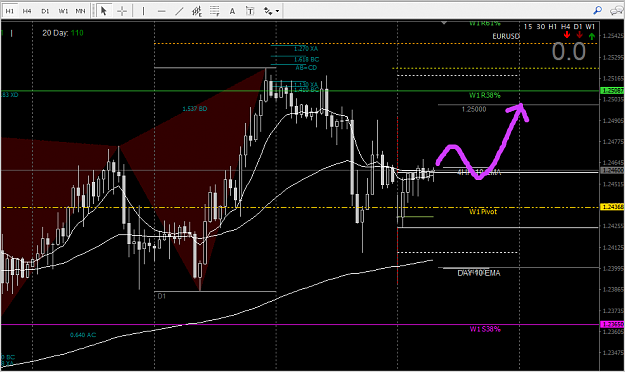Click the 1.23475 price axis value

[613, 353]
